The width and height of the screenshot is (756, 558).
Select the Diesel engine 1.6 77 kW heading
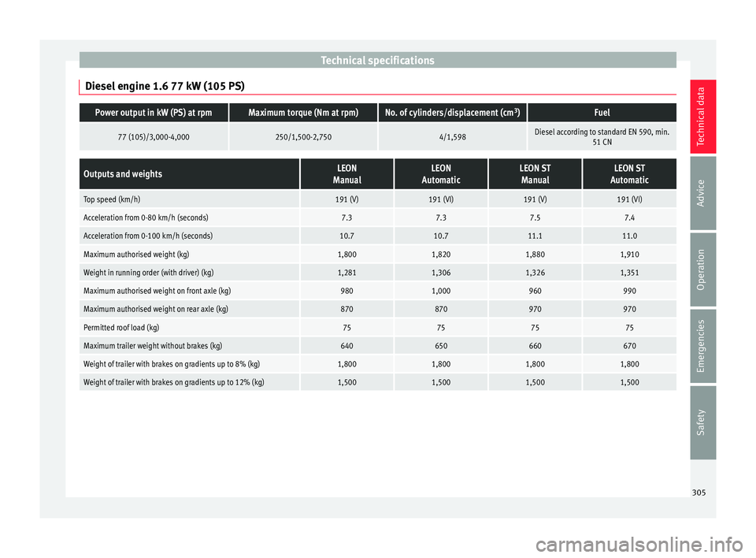(165, 87)
